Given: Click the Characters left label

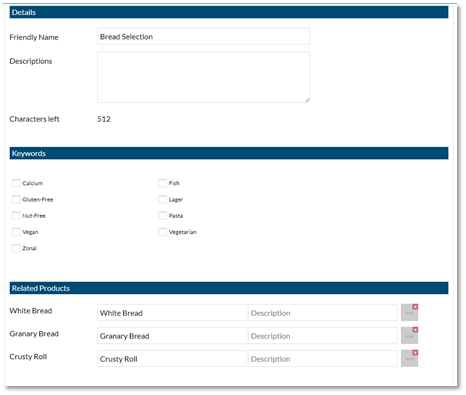Looking at the screenshot, I should pyautogui.click(x=34, y=119).
